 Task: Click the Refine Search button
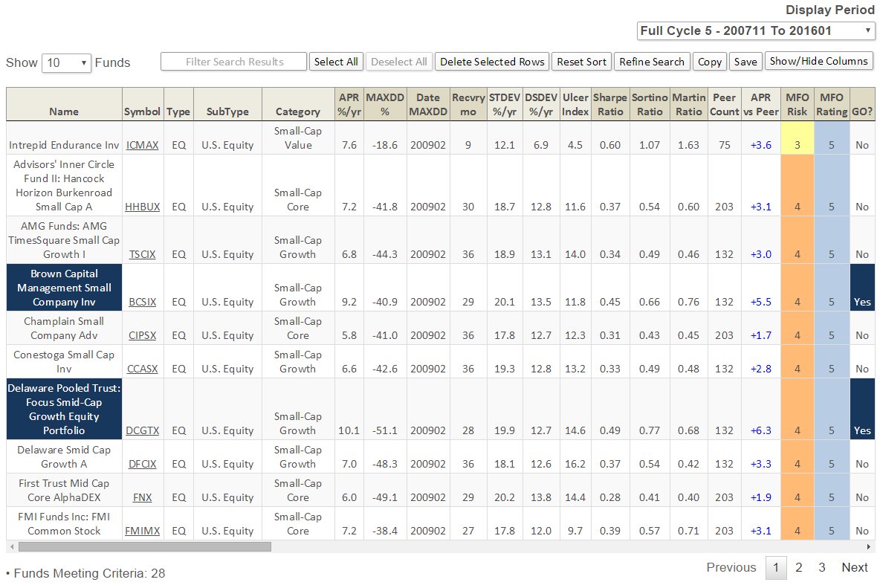[652, 62]
